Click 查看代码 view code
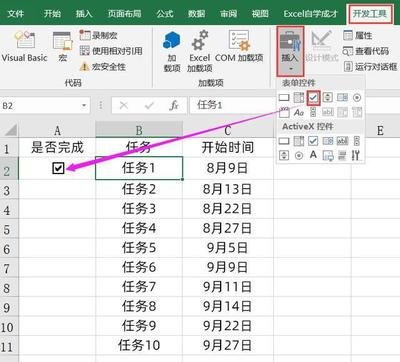Viewport: 400px width, 362px height. (366, 51)
